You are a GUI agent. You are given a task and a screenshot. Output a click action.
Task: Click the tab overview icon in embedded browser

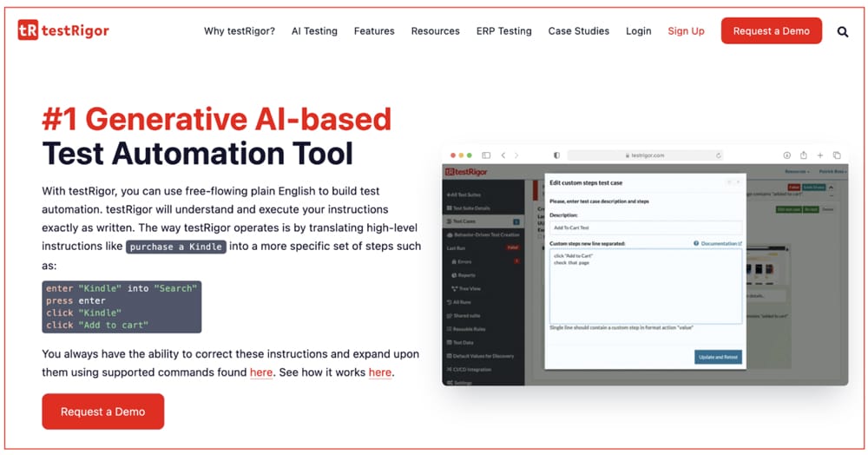(837, 155)
